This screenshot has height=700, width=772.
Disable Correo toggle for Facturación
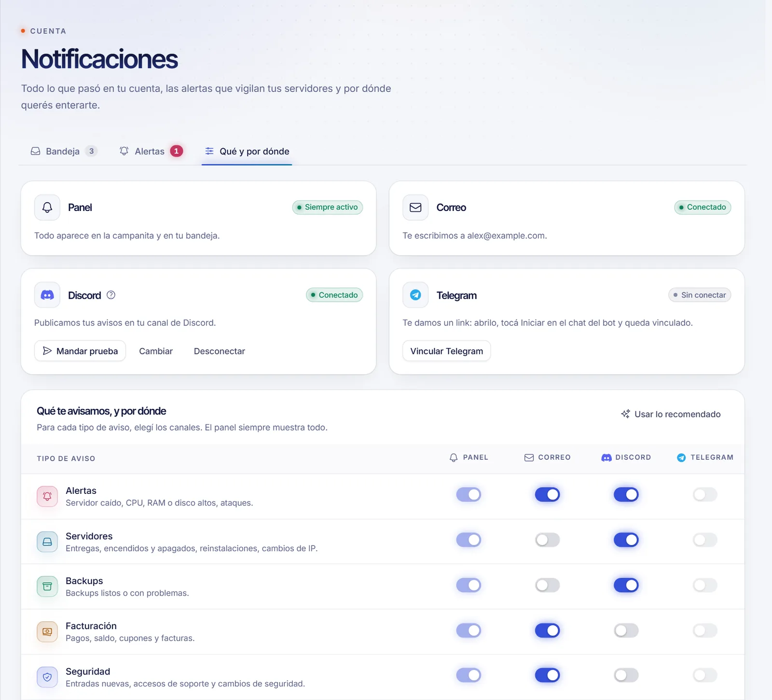point(547,630)
